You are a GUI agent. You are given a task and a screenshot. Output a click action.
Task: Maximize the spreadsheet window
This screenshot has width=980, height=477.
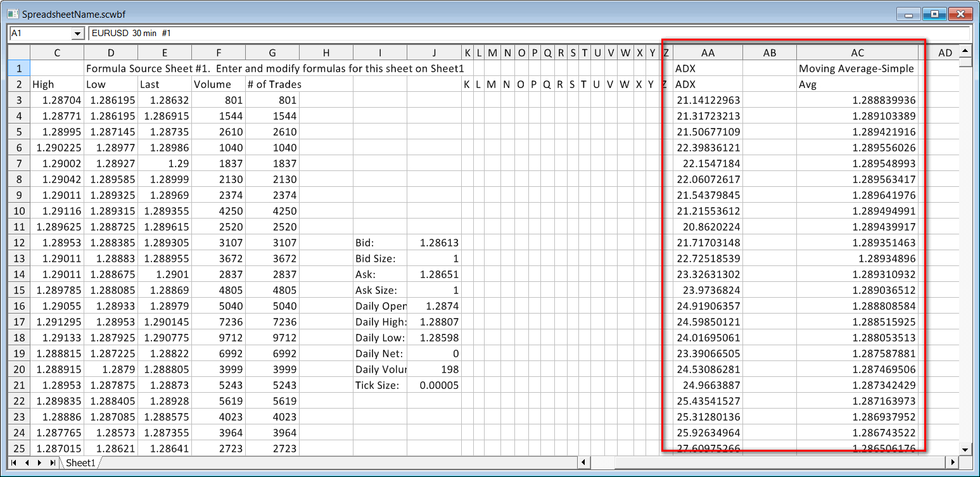pyautogui.click(x=934, y=14)
